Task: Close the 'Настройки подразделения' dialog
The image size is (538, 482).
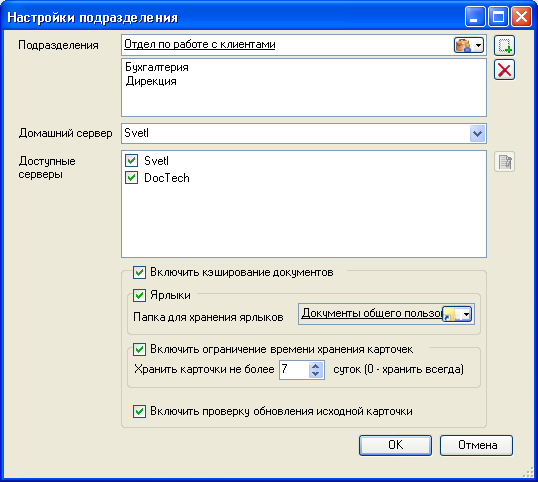Action: click(522, 16)
